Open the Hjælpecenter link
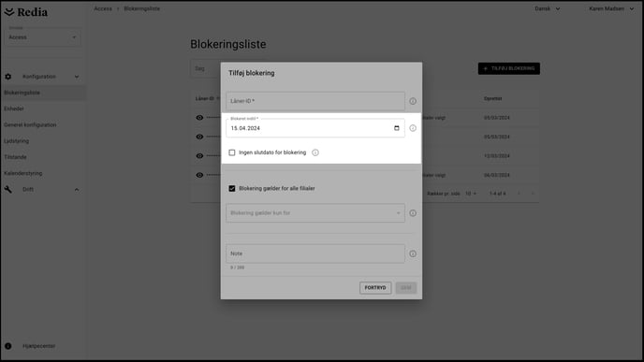This screenshot has width=644, height=362. [x=39, y=346]
